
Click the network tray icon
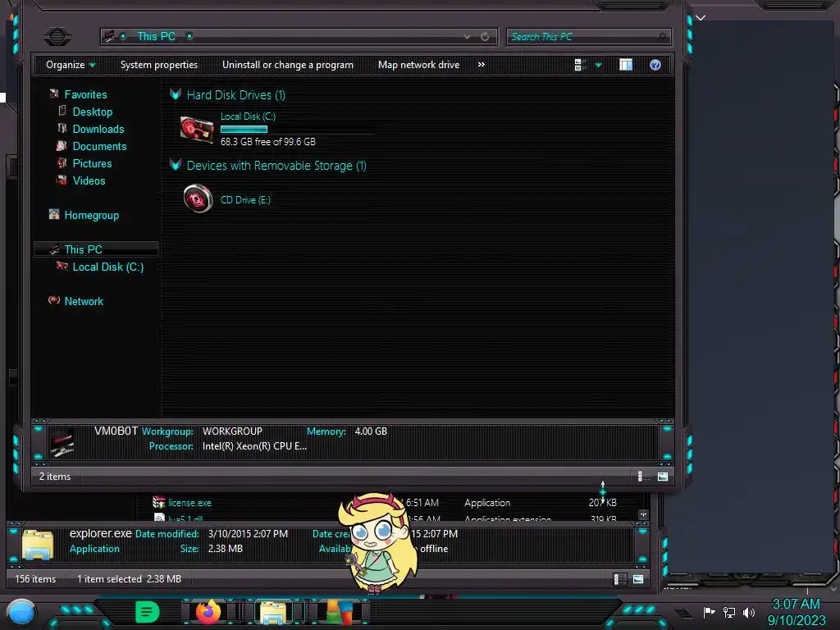[729, 612]
